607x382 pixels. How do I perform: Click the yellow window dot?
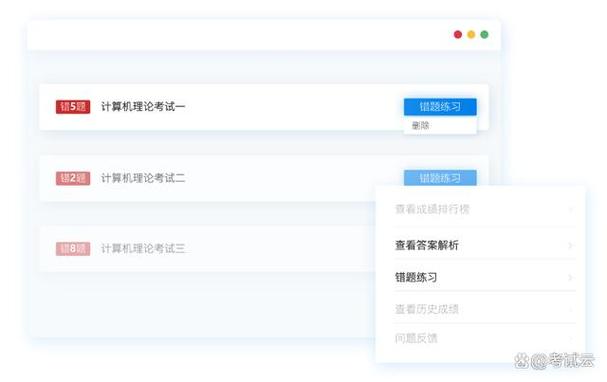click(471, 34)
